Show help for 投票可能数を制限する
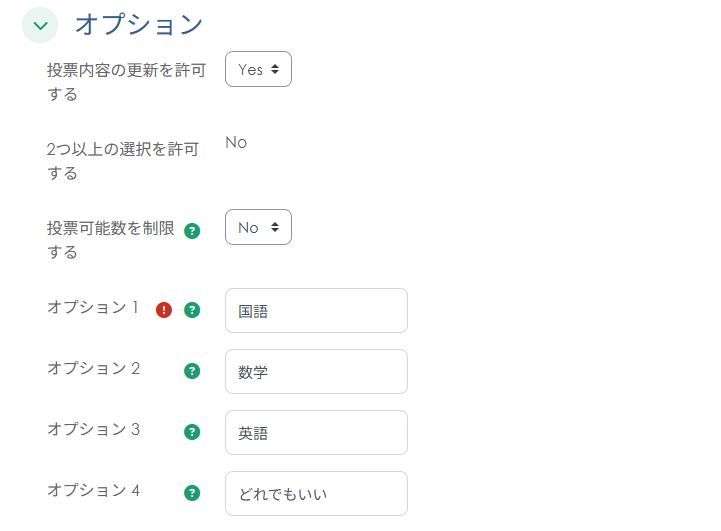This screenshot has height=531, width=721. tap(192, 231)
